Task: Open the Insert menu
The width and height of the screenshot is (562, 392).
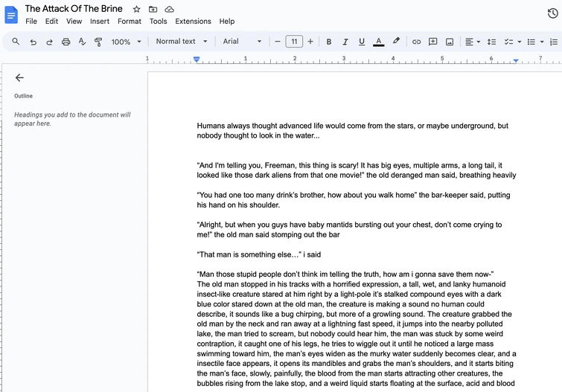Action: (100, 22)
